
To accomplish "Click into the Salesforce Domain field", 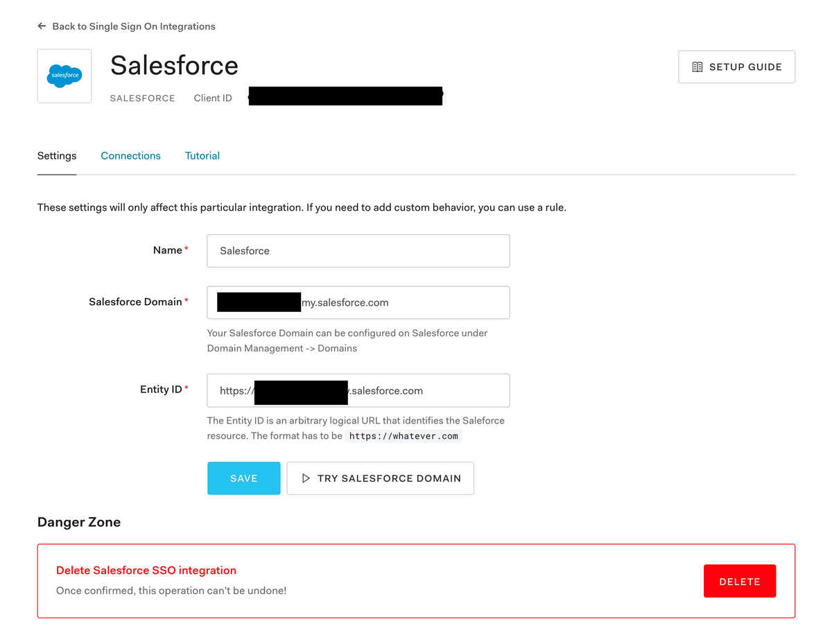I will pyautogui.click(x=358, y=302).
